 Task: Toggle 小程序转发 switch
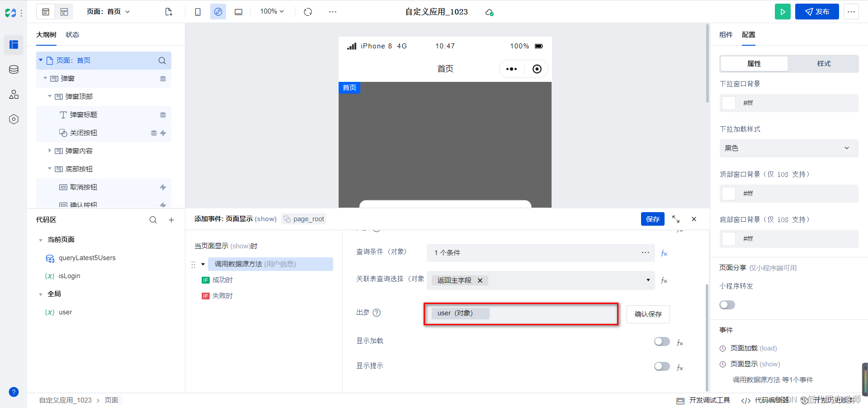727,305
